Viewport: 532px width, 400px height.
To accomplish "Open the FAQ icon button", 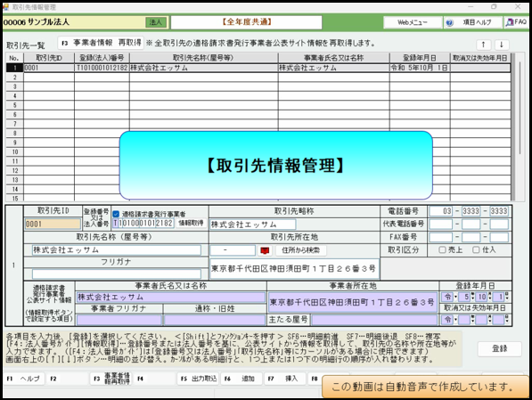I will (516, 22).
